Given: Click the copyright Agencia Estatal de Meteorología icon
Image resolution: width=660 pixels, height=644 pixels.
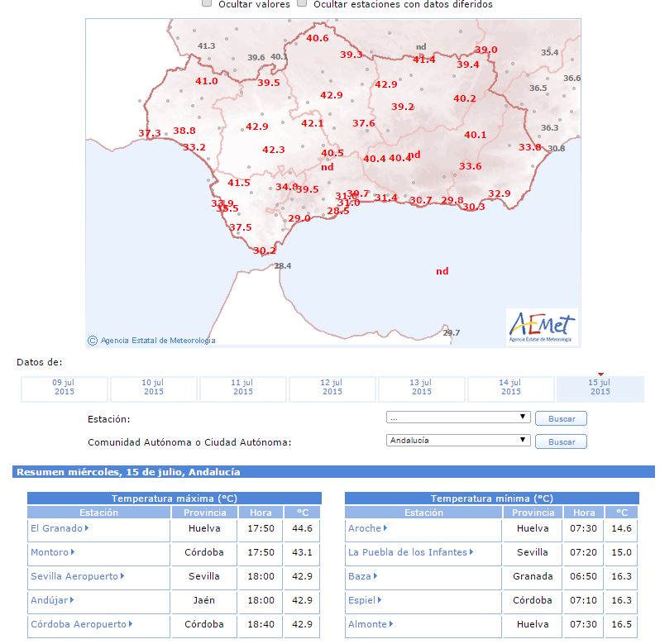Looking at the screenshot, I should [x=93, y=340].
